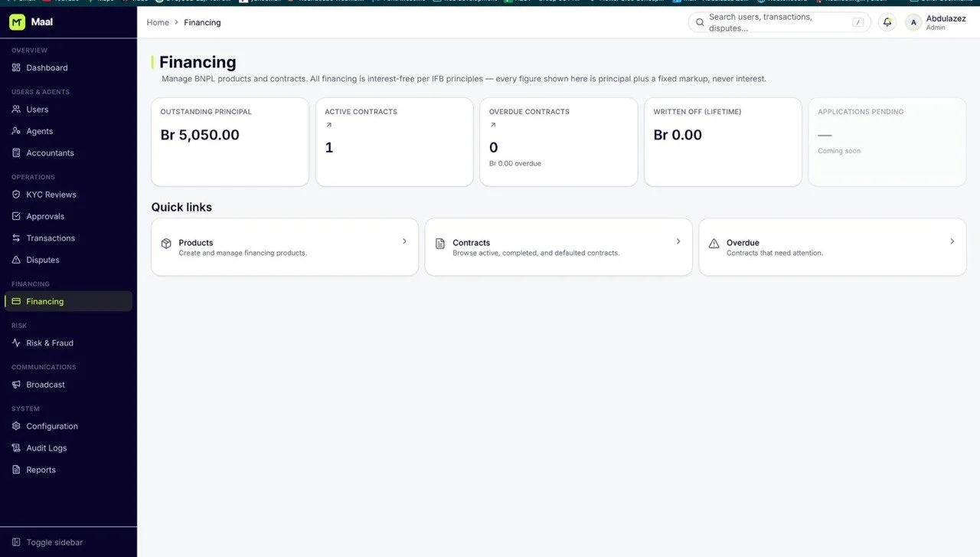The height and width of the screenshot is (557, 980).
Task: Click Br 0.00 overdue text
Action: pos(515,163)
